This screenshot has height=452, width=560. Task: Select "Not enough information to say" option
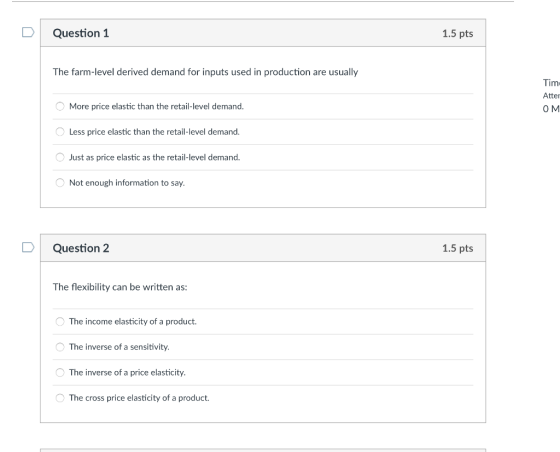(60, 182)
